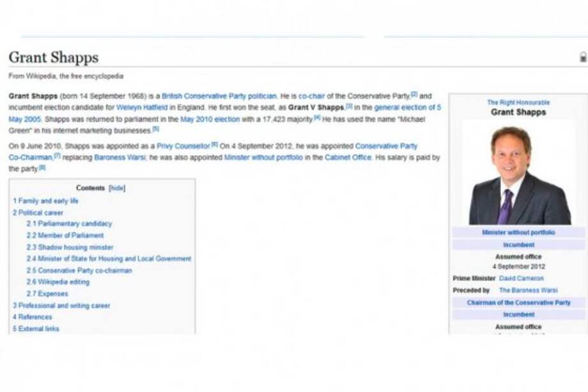Open The Right Honourable link above the name
The height and width of the screenshot is (392, 588).
click(x=519, y=102)
